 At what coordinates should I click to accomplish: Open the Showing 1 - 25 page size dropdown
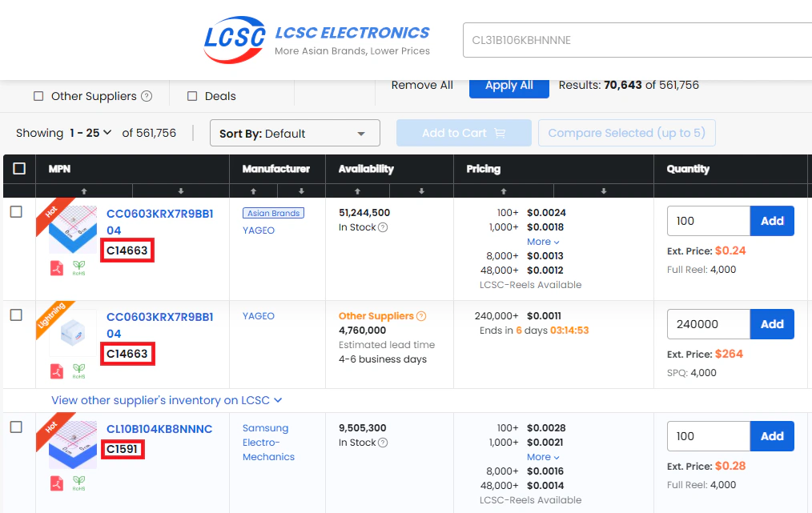[90, 133]
